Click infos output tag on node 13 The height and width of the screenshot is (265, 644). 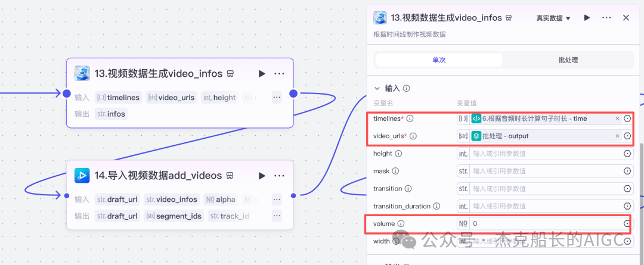112,114
